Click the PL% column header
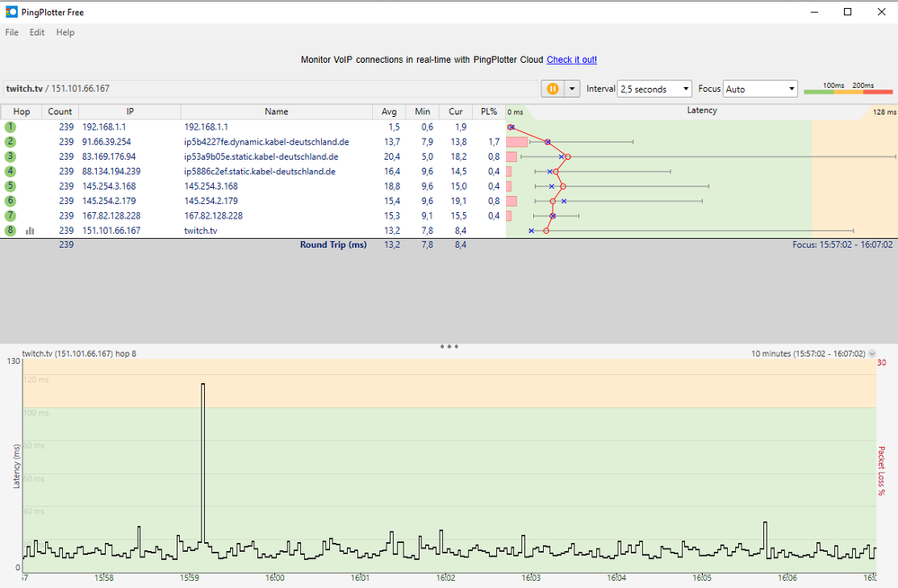 point(488,111)
